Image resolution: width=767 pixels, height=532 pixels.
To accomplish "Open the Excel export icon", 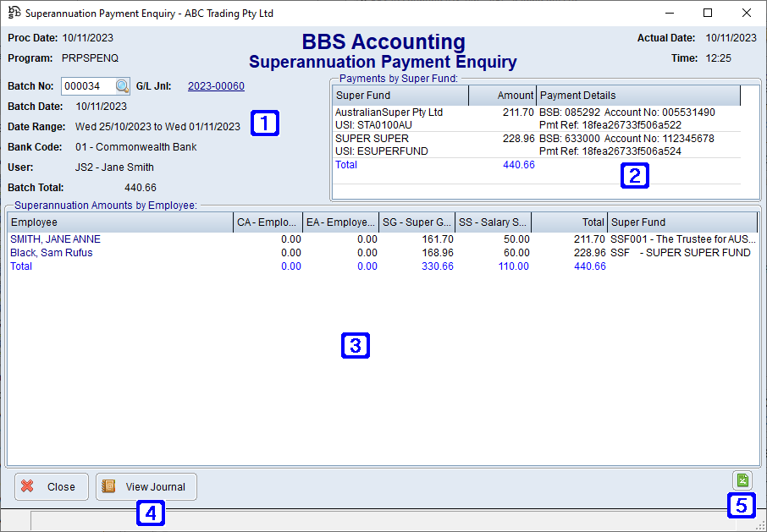I will 742,480.
